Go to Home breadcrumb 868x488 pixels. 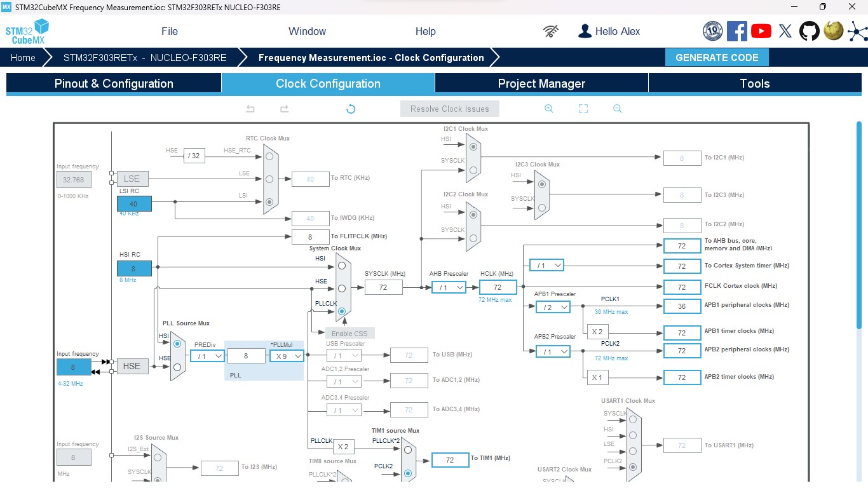click(x=23, y=57)
